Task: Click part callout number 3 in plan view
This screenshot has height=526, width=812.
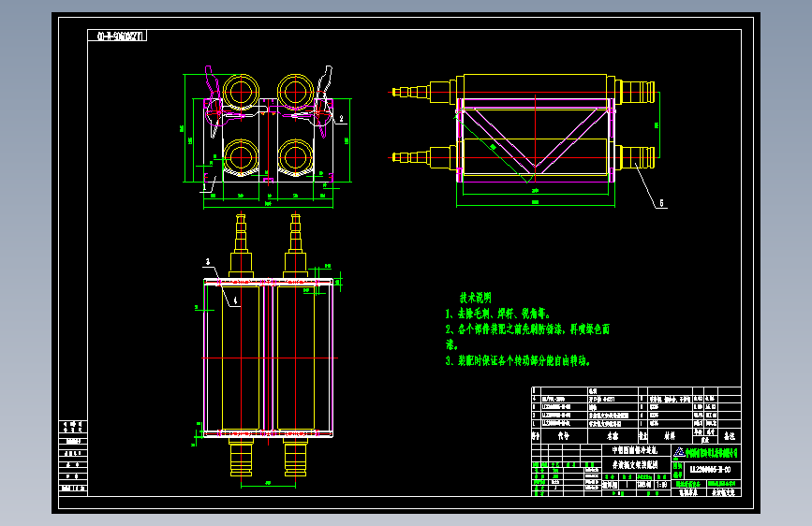Action: coord(208,262)
